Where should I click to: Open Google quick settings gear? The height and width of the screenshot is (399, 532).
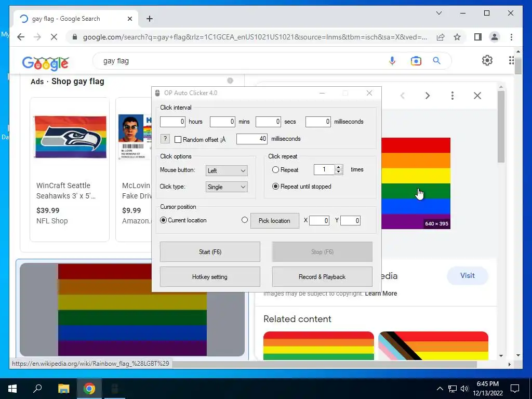coord(487,60)
